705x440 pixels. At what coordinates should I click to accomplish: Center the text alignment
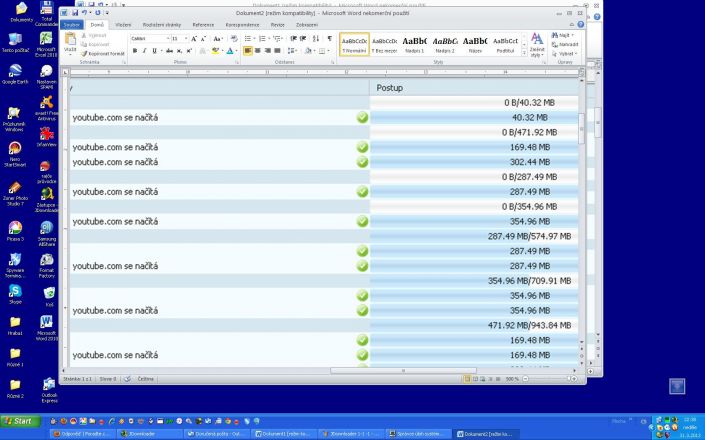[x=258, y=51]
